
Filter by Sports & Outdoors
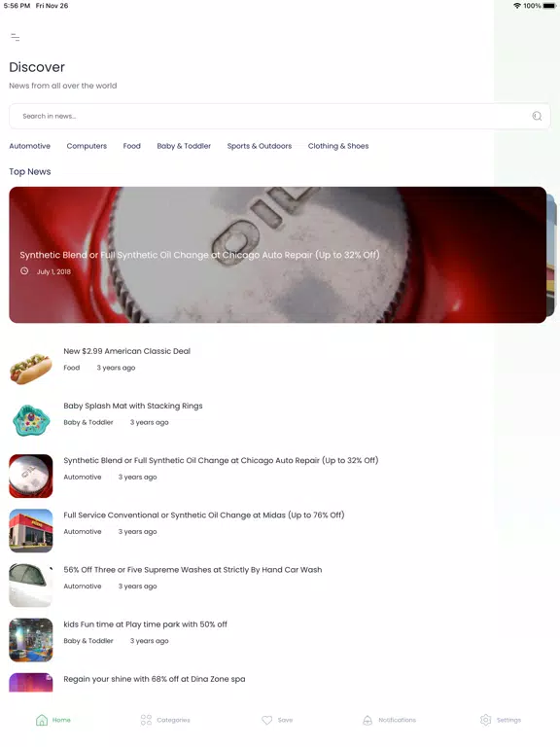click(x=259, y=146)
